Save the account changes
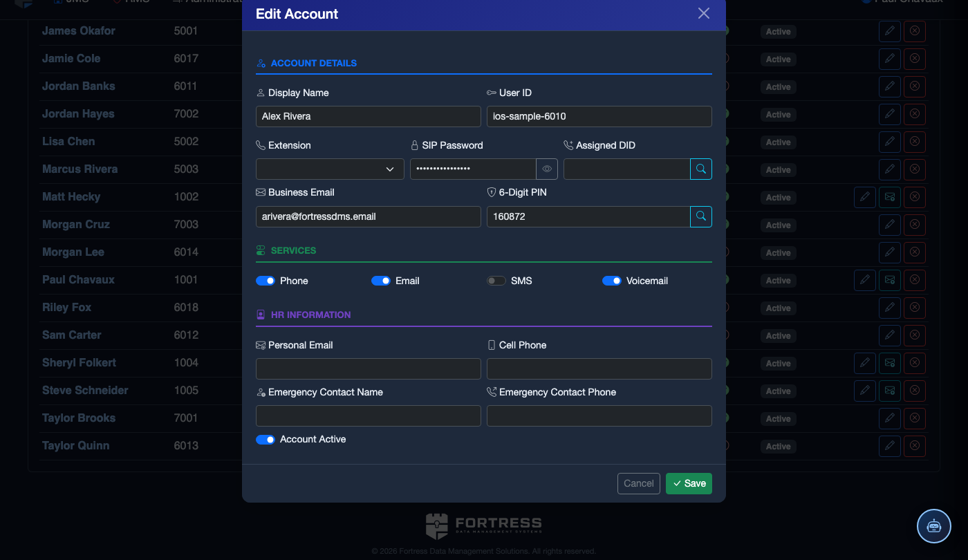Viewport: 968px width, 560px height. pos(689,483)
